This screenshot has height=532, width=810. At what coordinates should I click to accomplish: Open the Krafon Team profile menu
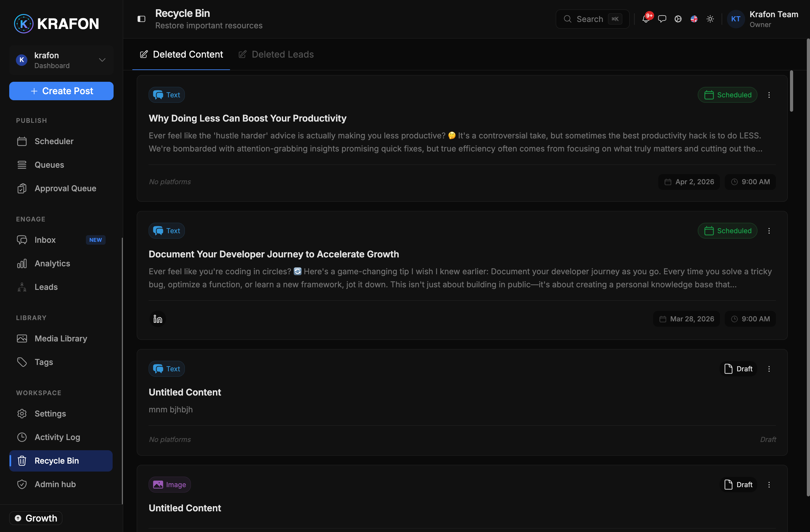763,19
